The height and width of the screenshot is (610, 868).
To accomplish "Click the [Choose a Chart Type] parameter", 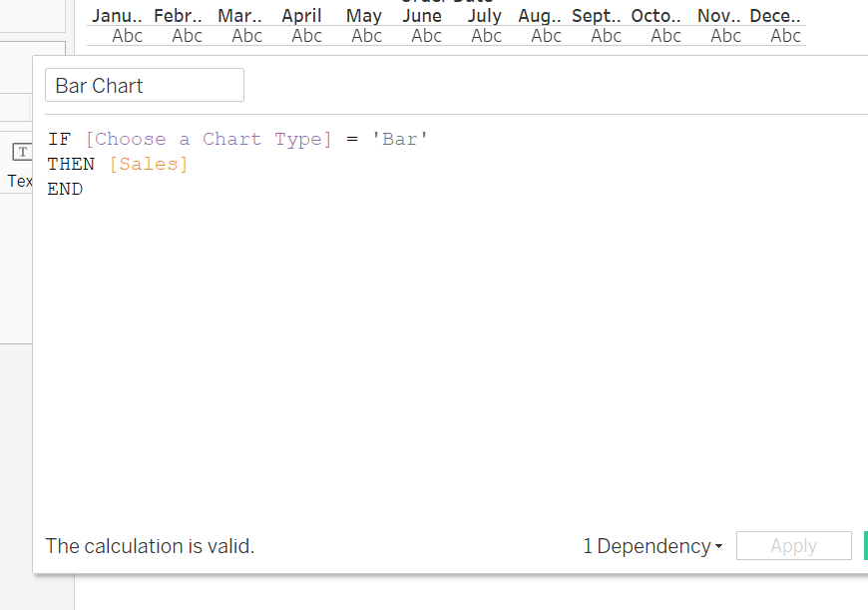I will 209,139.
